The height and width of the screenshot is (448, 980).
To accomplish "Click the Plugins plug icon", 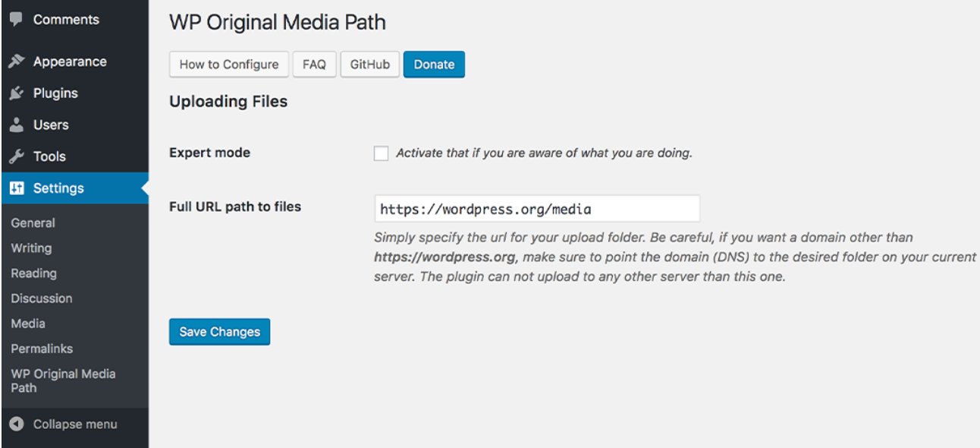I will click(16, 93).
